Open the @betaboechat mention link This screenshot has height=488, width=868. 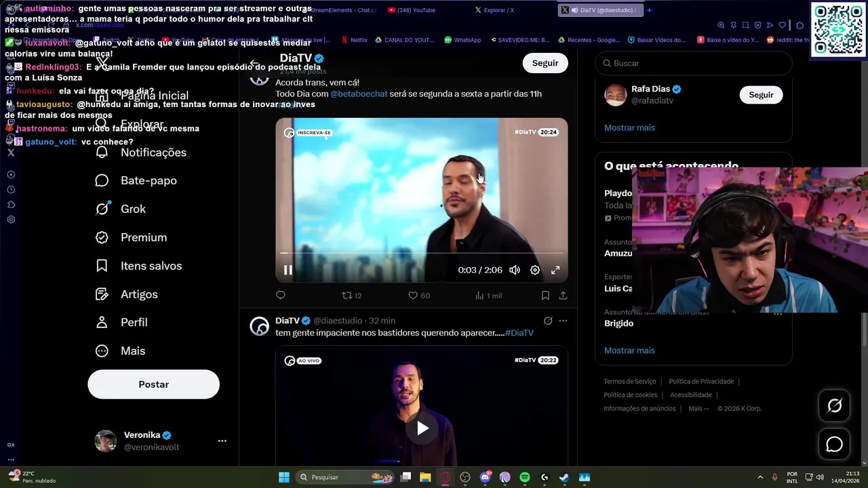[359, 94]
